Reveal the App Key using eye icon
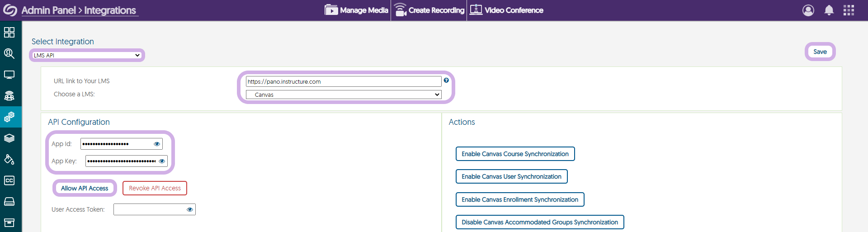This screenshot has width=868, height=232. 162,161
